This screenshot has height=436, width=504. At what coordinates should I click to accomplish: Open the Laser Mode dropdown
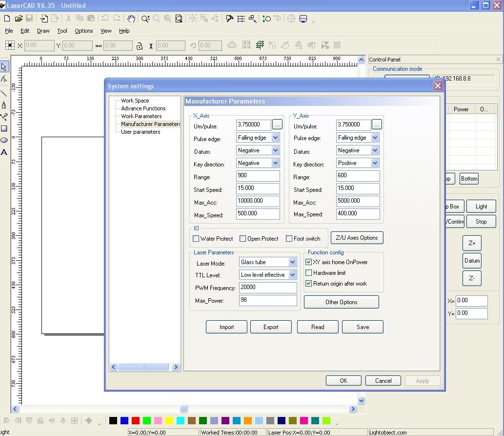tap(292, 262)
